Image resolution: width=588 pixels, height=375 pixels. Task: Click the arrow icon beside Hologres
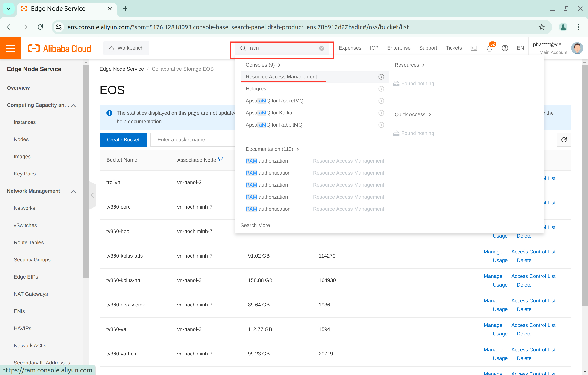point(381,89)
